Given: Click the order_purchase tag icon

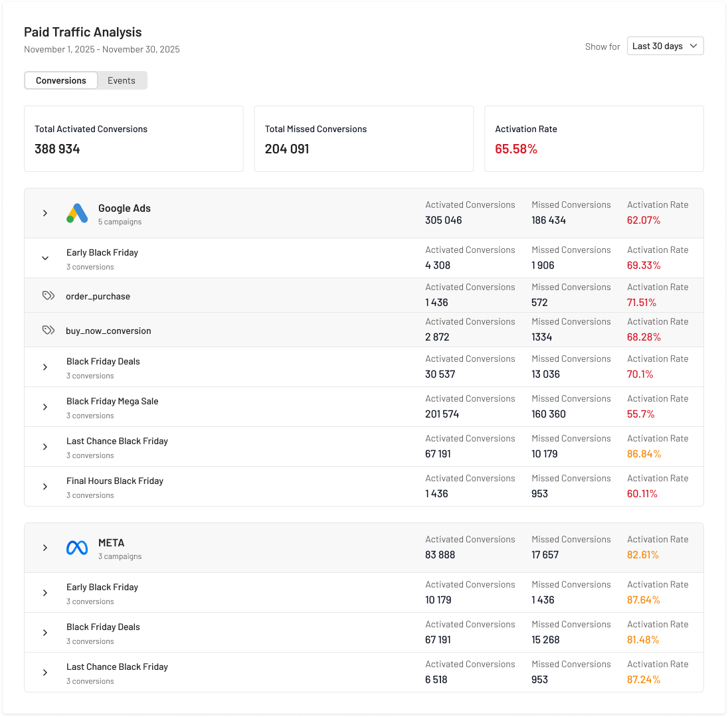Looking at the screenshot, I should 48,296.
